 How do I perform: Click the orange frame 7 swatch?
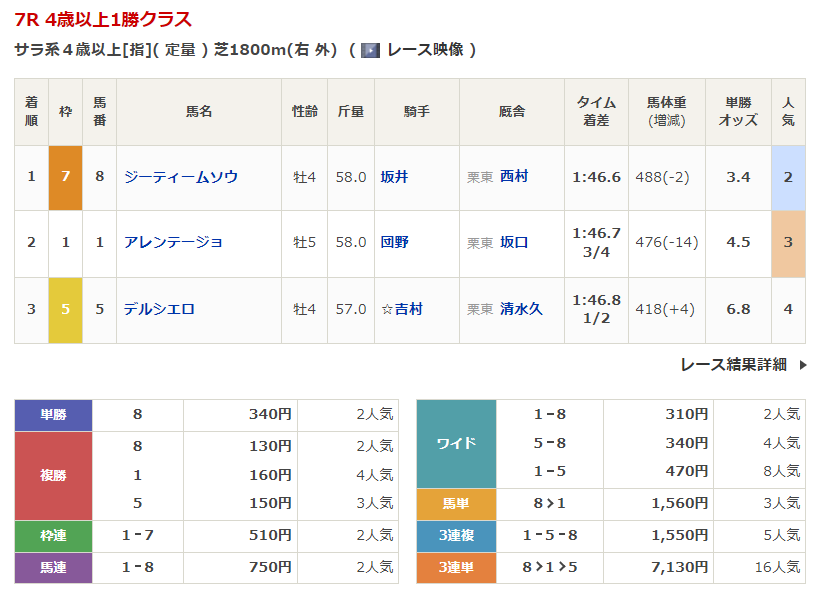pos(65,177)
